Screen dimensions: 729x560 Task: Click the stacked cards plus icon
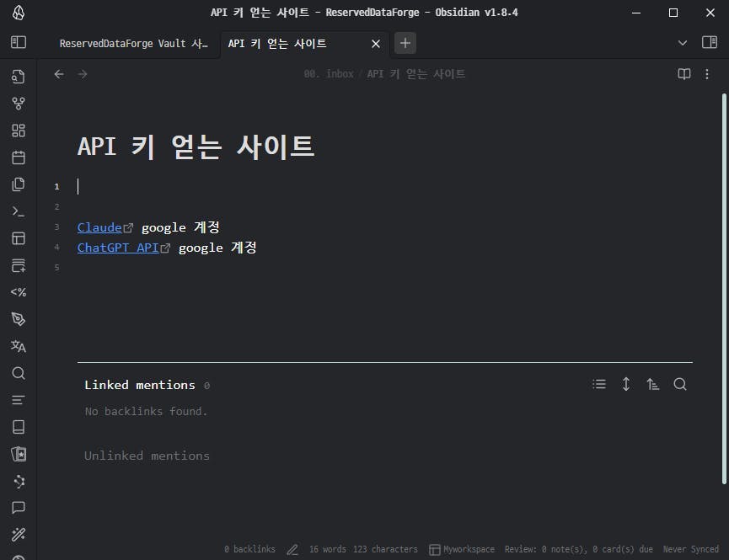click(19, 265)
